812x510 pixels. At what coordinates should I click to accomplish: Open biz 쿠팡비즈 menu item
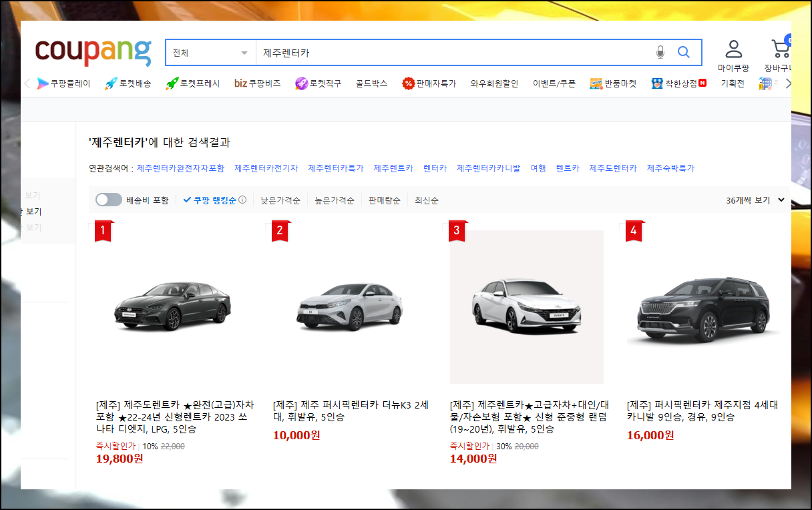pos(257,83)
